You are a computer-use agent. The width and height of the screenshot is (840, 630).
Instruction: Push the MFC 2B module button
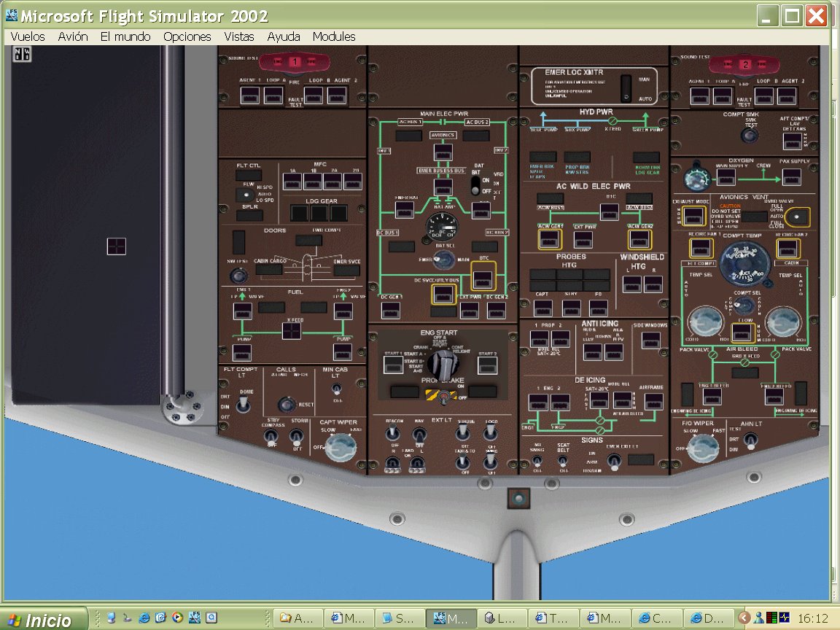(352, 182)
